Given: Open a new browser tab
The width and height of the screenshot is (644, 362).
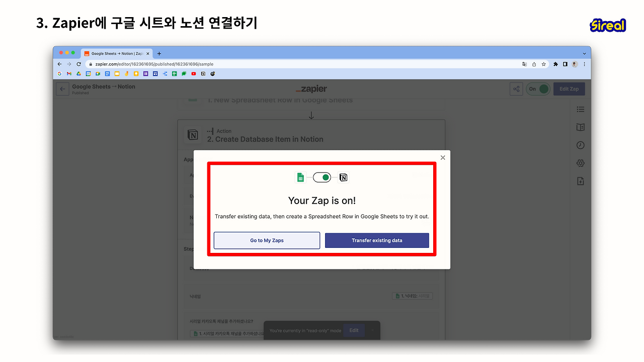Looking at the screenshot, I should 159,53.
